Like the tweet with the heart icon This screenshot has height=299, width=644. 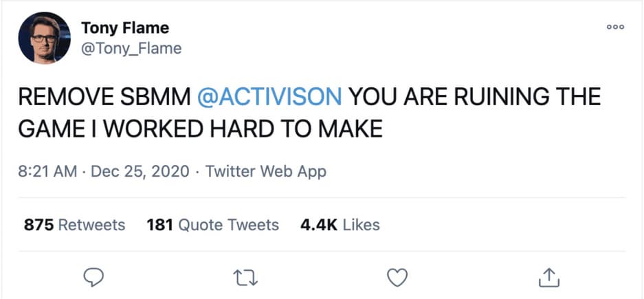pyautogui.click(x=397, y=276)
